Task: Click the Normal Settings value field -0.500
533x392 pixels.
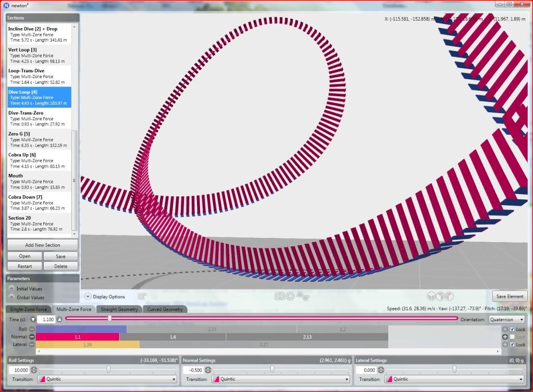Action: [194, 370]
